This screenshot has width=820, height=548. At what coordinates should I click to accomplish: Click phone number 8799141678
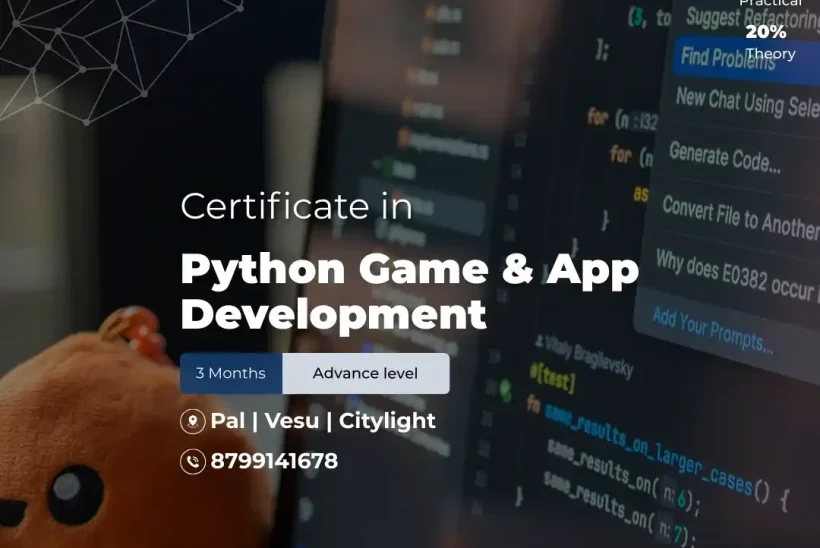point(274,461)
